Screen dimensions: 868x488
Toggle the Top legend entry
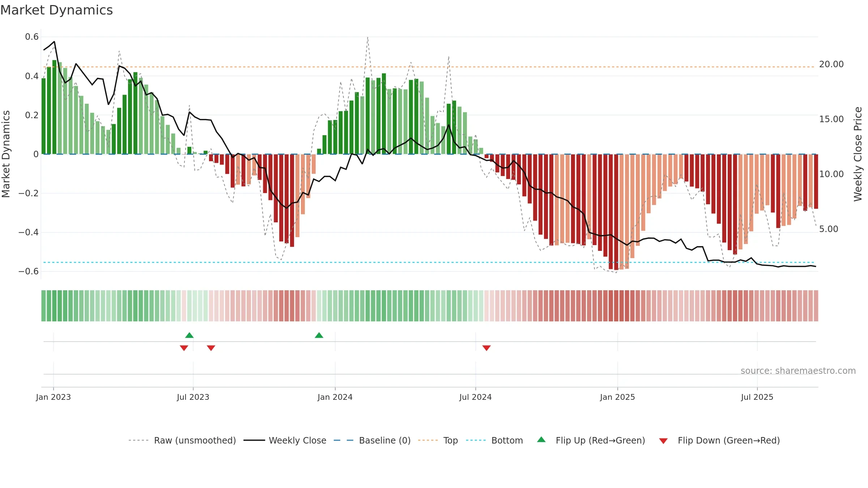point(438,440)
